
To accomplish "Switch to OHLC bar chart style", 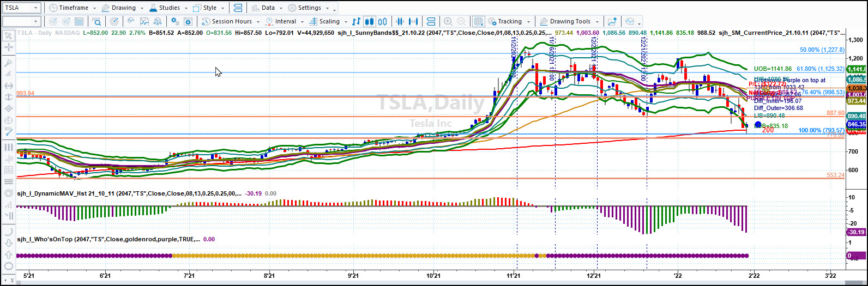I will click(x=356, y=21).
